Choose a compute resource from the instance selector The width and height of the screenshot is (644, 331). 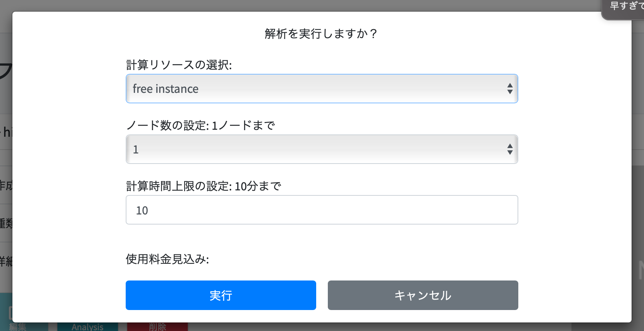tap(322, 89)
